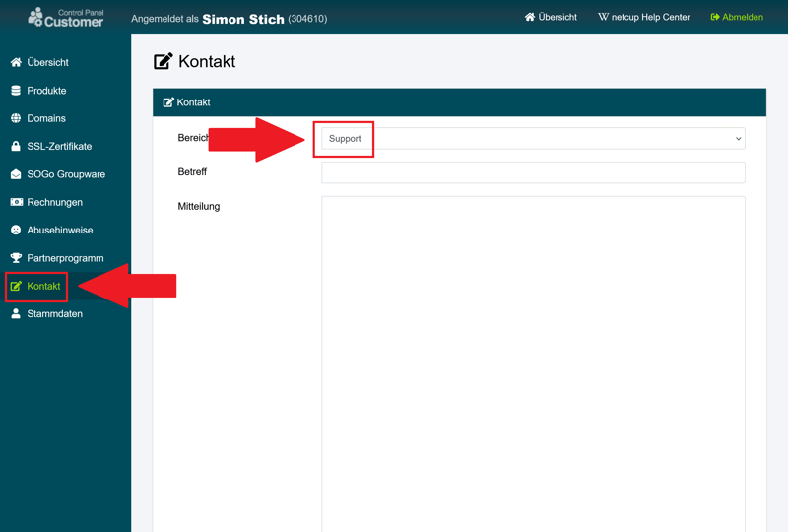Click the house icon beside Übersicht in sidebar
This screenshot has height=532, width=788.
[16, 62]
